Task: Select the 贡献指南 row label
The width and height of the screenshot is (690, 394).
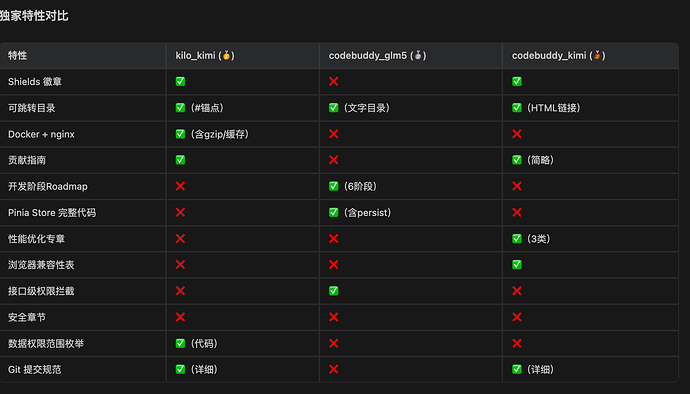Action: tap(27, 160)
